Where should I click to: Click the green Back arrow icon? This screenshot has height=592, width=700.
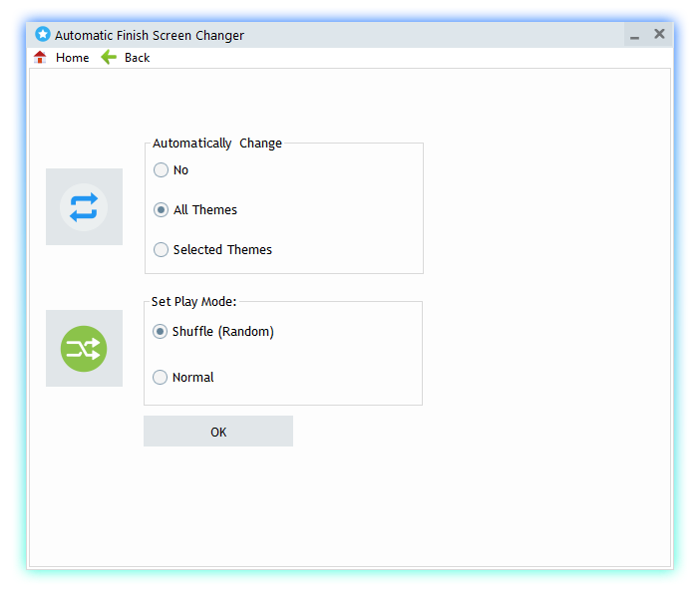[x=109, y=58]
